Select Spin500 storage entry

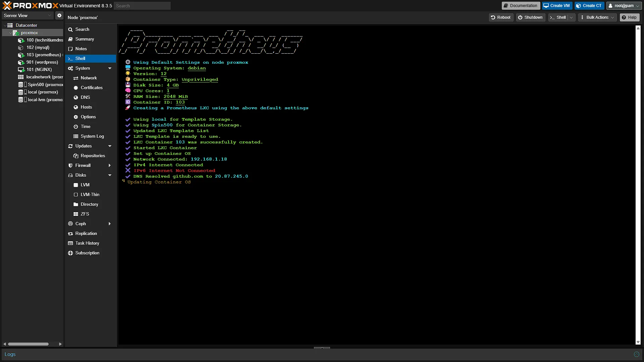pyautogui.click(x=41, y=84)
